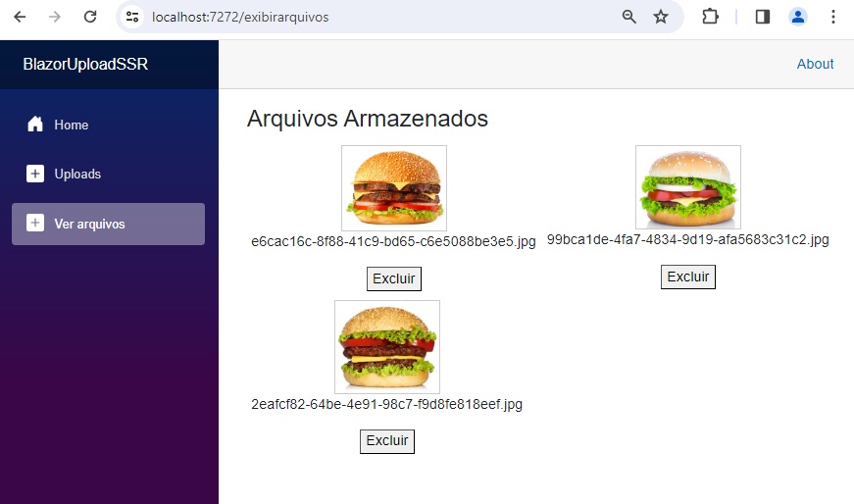Open the Home navigation item
The width and height of the screenshot is (854, 504).
click(x=109, y=125)
